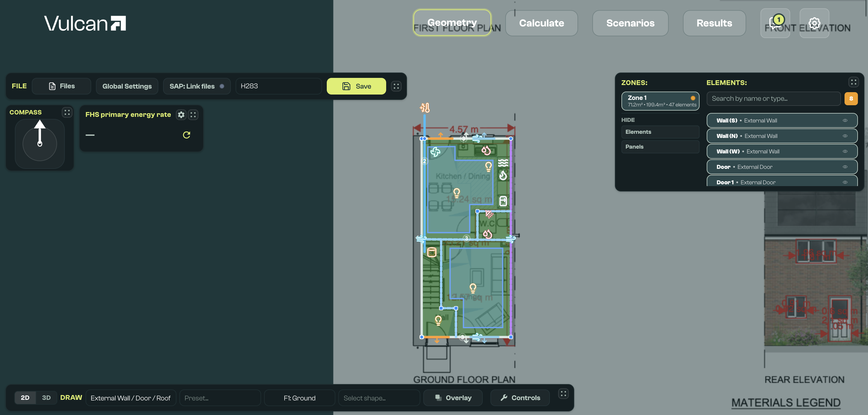868x415 pixels.
Task: Toggle visibility of Wall (N)
Action: 845,136
